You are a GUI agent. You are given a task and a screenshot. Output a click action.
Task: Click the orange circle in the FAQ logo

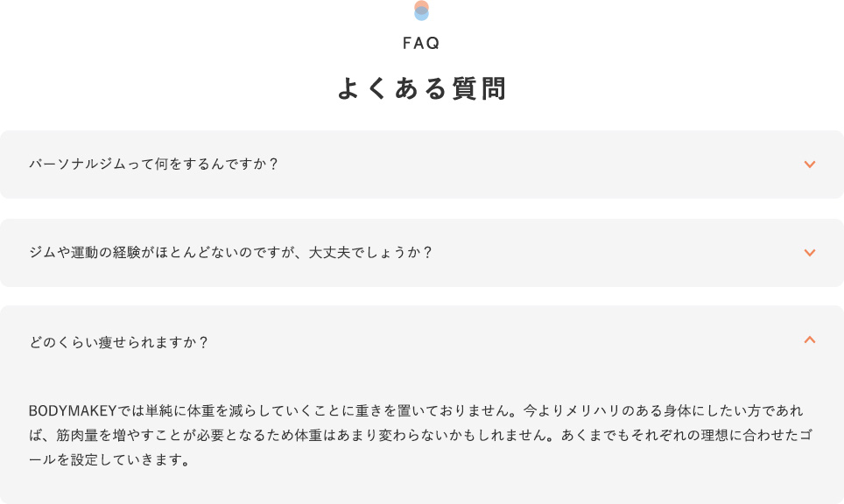(422, 5)
